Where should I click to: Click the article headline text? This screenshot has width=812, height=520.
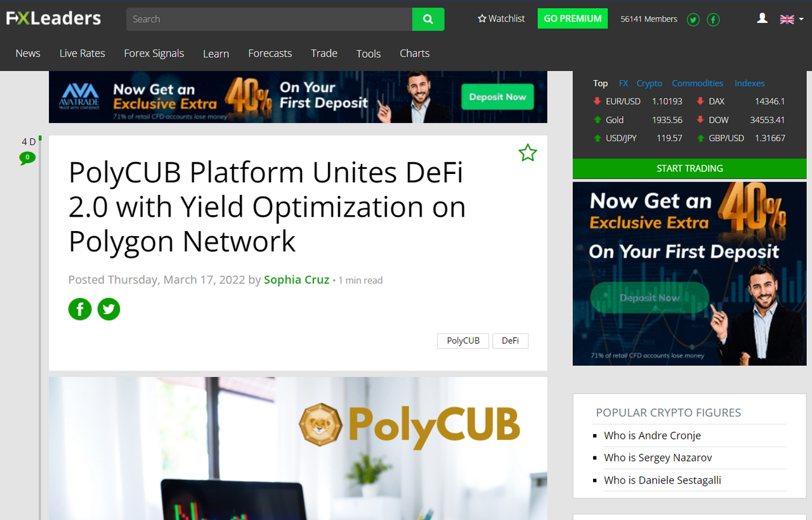tap(267, 207)
